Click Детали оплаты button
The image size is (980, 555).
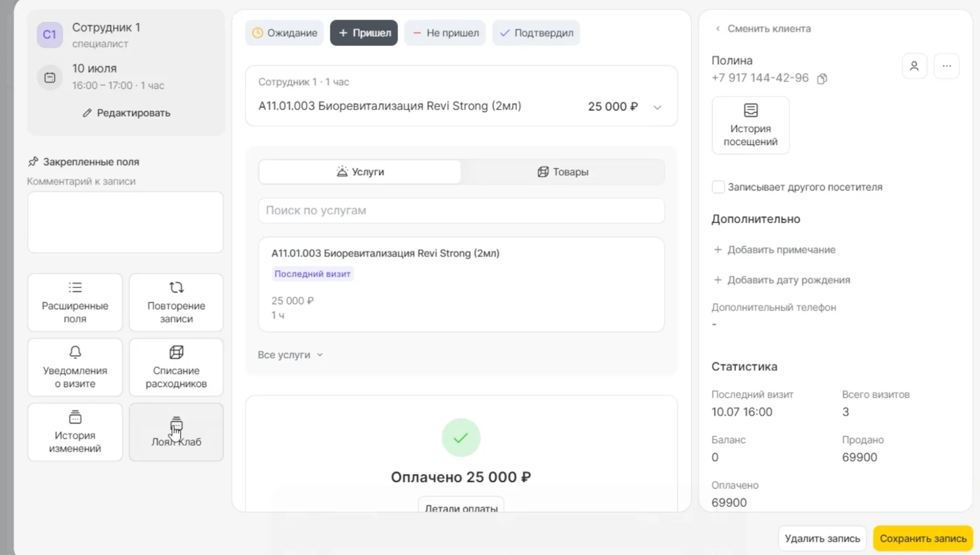click(x=461, y=505)
